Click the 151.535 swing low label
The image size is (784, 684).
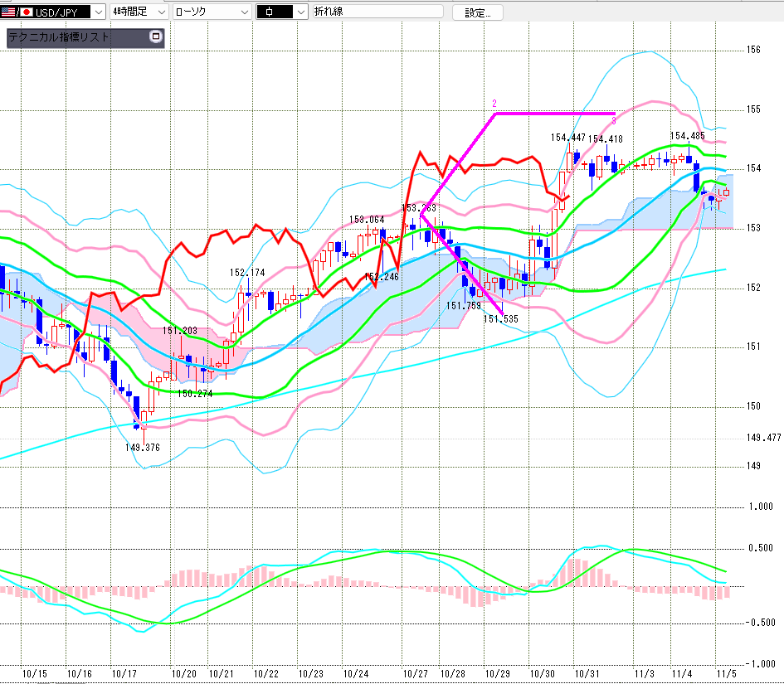tap(500, 318)
